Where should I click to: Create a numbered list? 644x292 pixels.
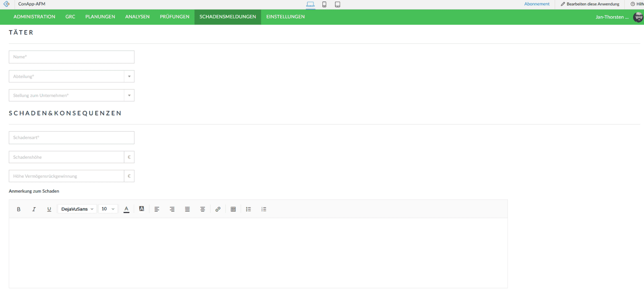(264, 209)
